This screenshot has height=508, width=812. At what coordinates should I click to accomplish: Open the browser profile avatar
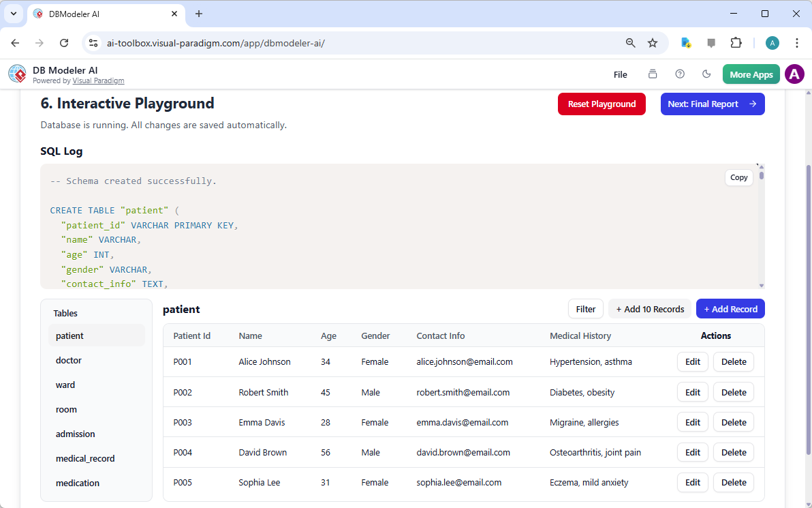click(772, 42)
